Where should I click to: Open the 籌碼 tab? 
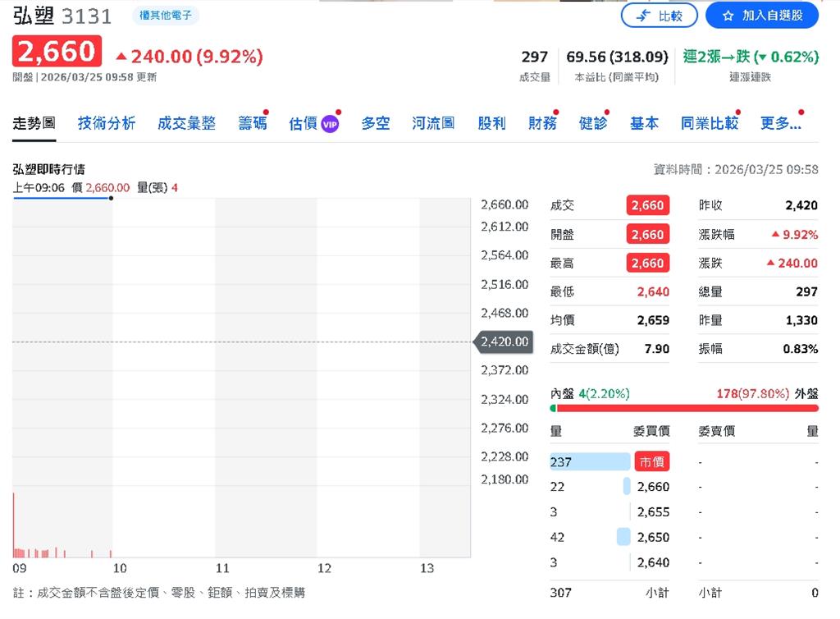pyautogui.click(x=252, y=122)
